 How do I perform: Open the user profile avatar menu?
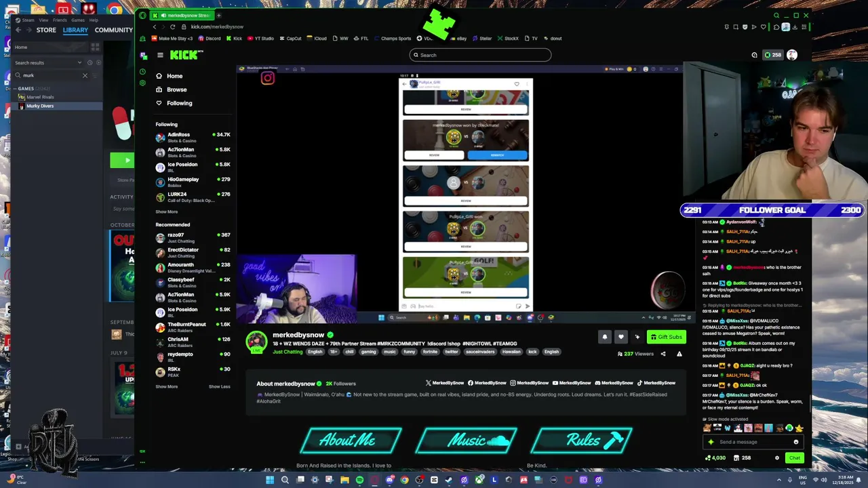pyautogui.click(x=792, y=55)
